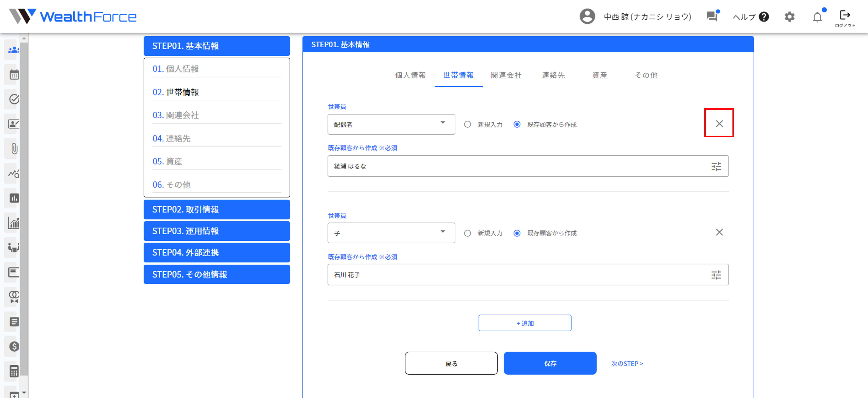Open the customers (people) icon in sidebar

14,50
